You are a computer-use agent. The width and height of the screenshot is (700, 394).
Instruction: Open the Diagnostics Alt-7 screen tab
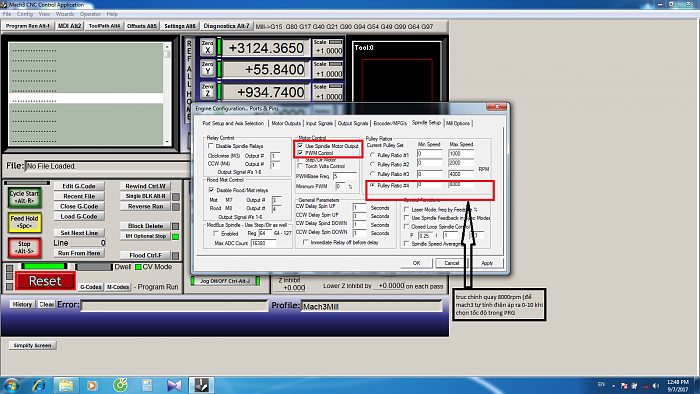[226, 26]
